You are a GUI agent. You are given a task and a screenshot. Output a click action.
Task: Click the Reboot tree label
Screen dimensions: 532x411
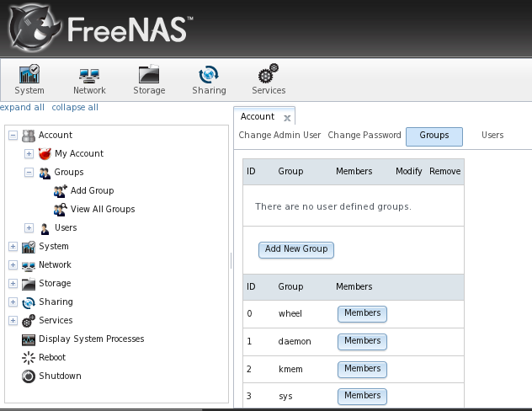pyautogui.click(x=52, y=357)
